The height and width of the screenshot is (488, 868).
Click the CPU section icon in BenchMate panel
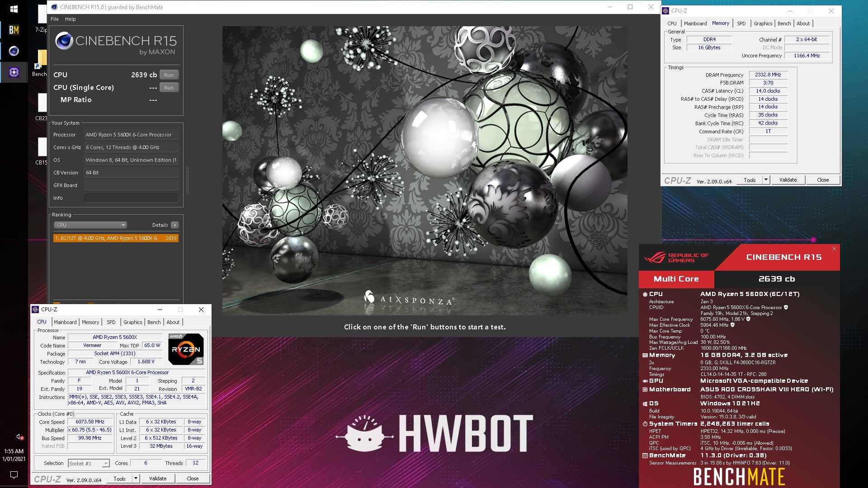click(x=645, y=294)
